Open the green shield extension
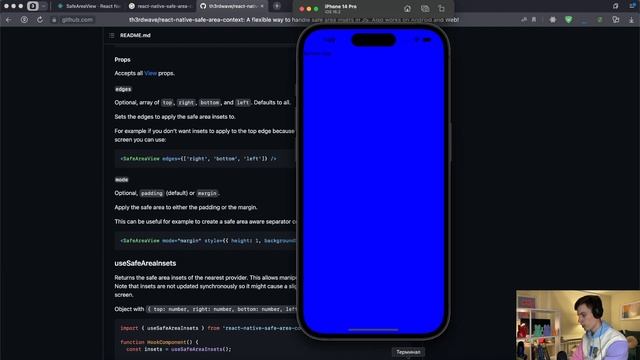640x360 pixels. tap(569, 20)
